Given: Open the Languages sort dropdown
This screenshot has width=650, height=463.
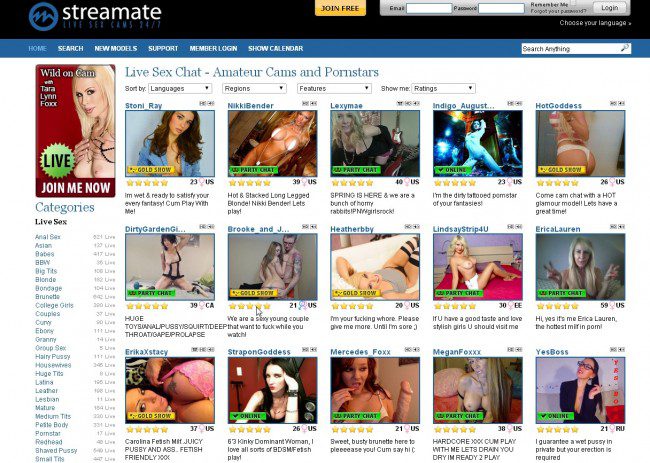Looking at the screenshot, I should coord(180,88).
